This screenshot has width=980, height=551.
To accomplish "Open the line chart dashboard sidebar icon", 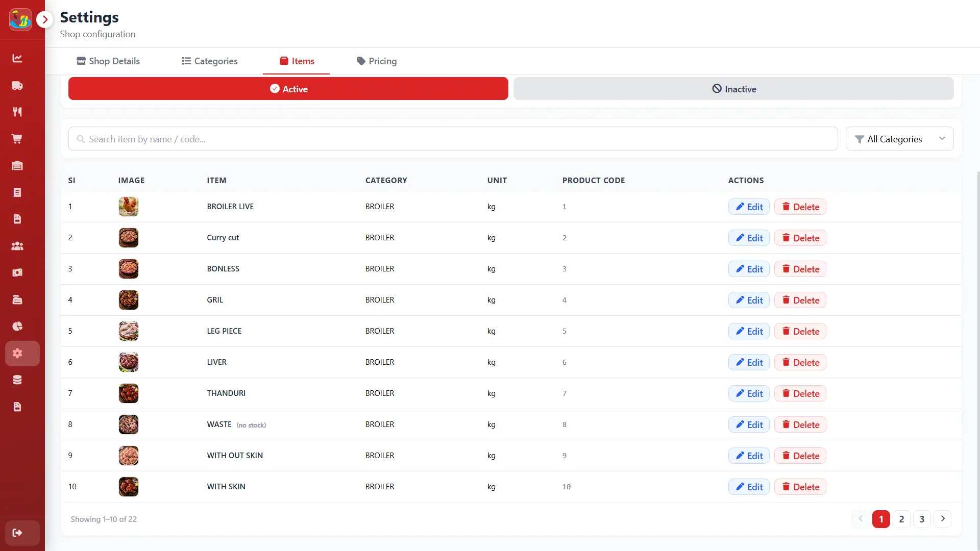I will click(17, 58).
